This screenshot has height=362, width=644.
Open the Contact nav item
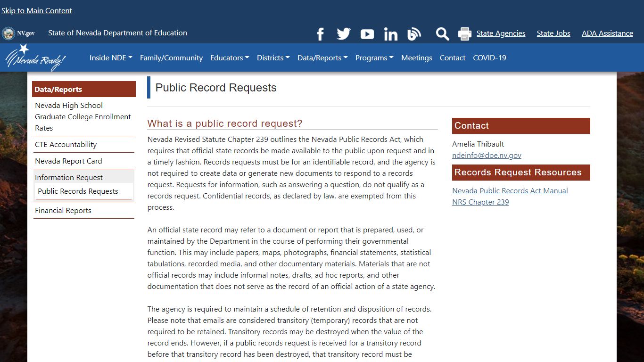point(453,58)
